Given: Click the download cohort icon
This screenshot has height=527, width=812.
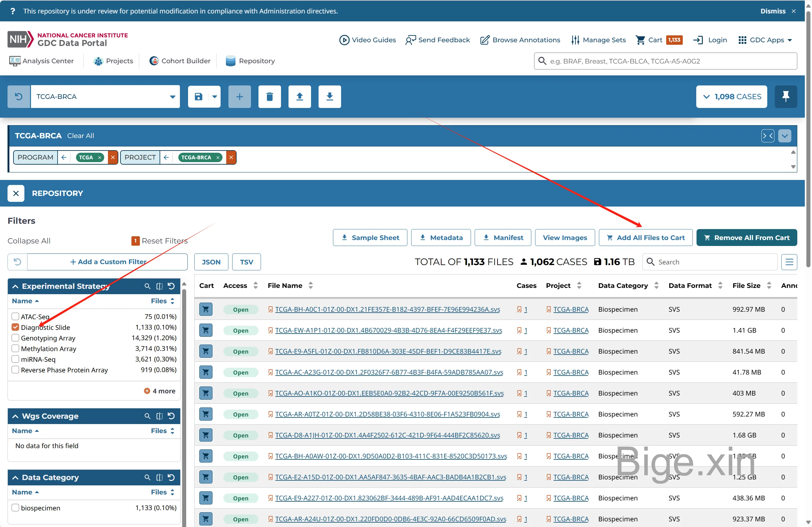Looking at the screenshot, I should pos(329,97).
